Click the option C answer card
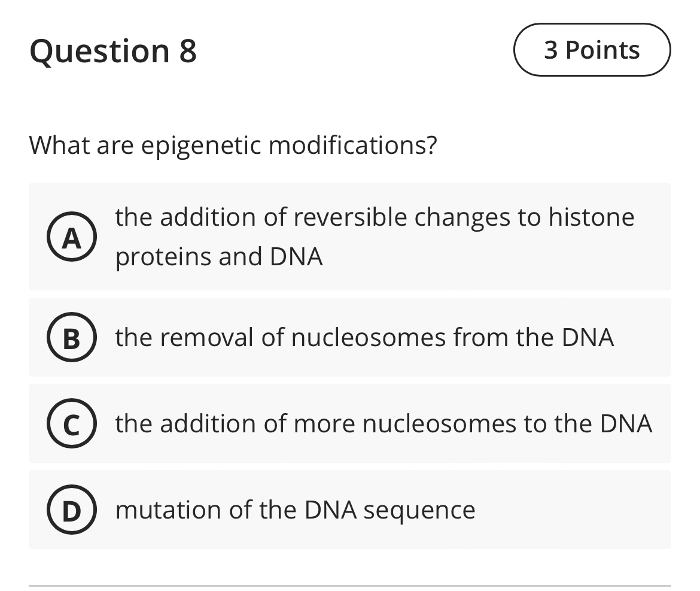 click(x=350, y=423)
